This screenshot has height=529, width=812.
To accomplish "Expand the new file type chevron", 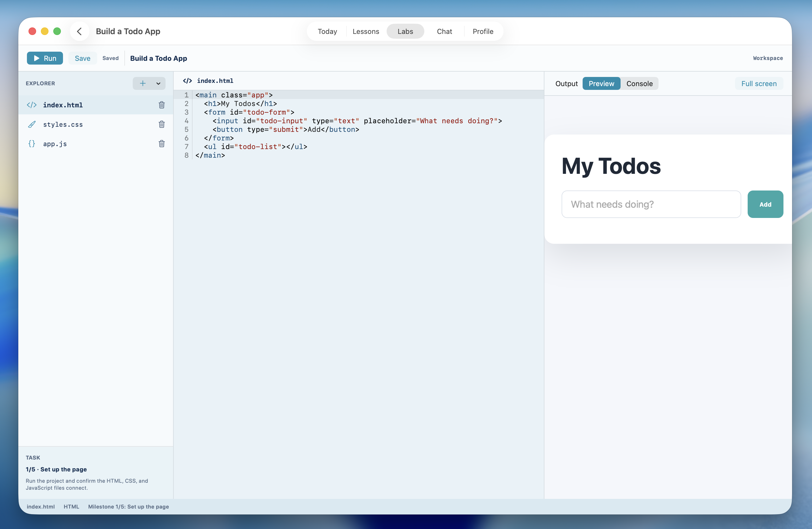I will [158, 84].
